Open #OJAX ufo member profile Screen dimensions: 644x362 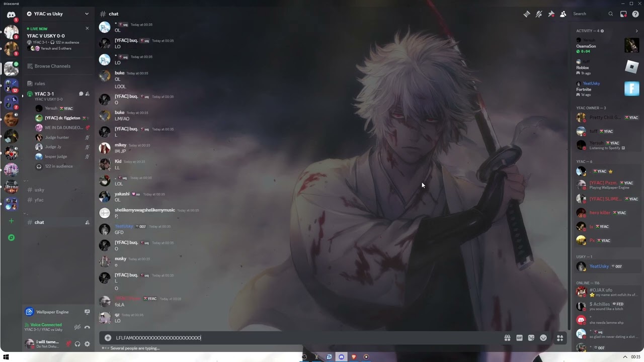point(607,292)
